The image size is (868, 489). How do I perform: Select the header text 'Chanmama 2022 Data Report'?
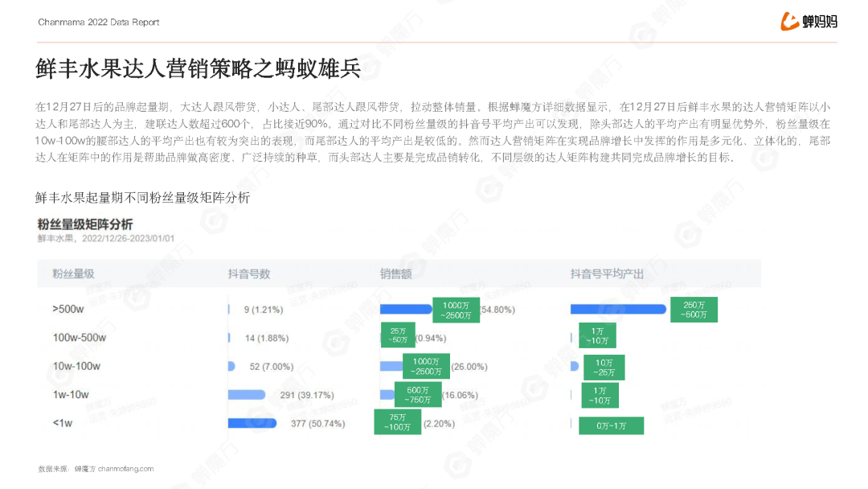tap(99, 23)
